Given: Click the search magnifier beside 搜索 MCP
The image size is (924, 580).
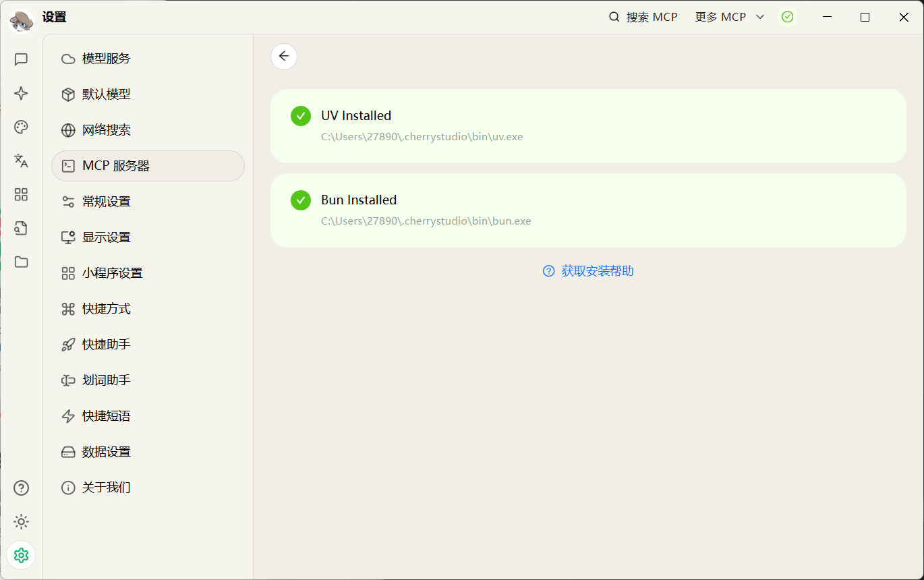Looking at the screenshot, I should pos(613,16).
